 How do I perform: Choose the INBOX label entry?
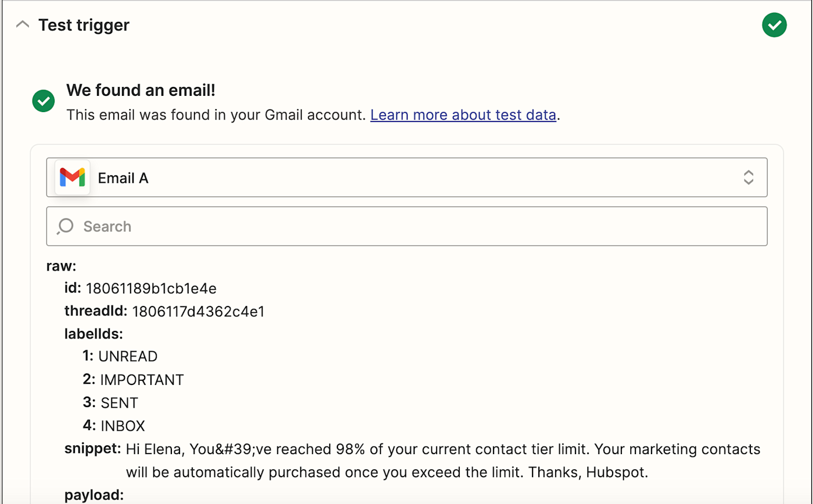pyautogui.click(x=123, y=426)
